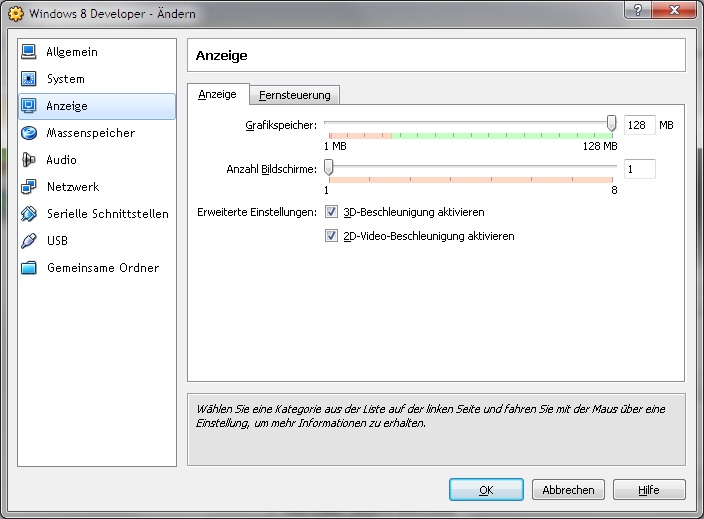704x519 pixels.
Task: Close the Ändern dialog window
Action: [x=674, y=9]
